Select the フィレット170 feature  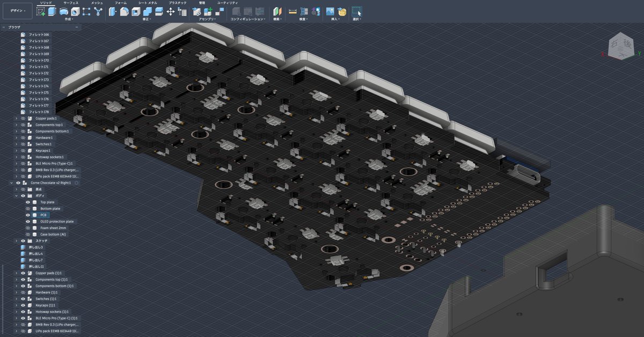tap(39, 60)
